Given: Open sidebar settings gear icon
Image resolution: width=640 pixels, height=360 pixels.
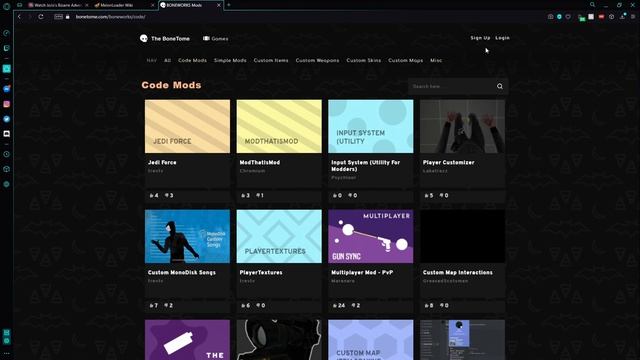Looking at the screenshot, I should pyautogui.click(x=7, y=184).
